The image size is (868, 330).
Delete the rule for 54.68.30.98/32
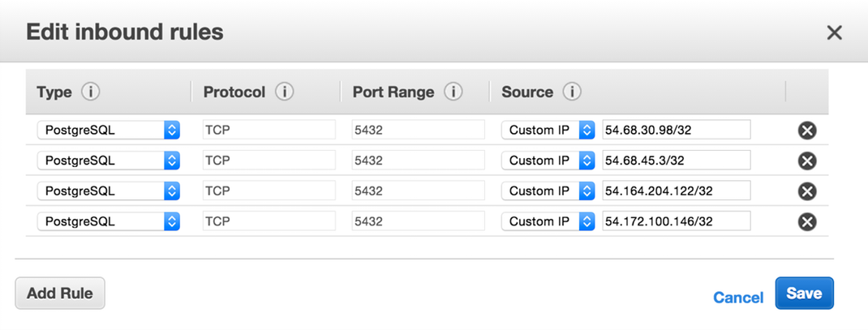pos(807,131)
